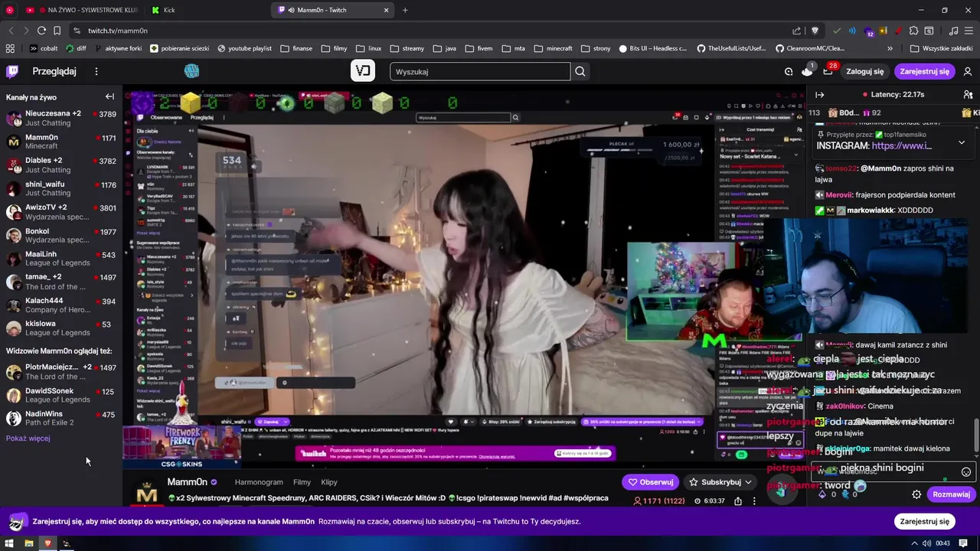The image size is (980, 551).
Task: Collapse the chat panel arrow
Action: pyautogui.click(x=819, y=95)
